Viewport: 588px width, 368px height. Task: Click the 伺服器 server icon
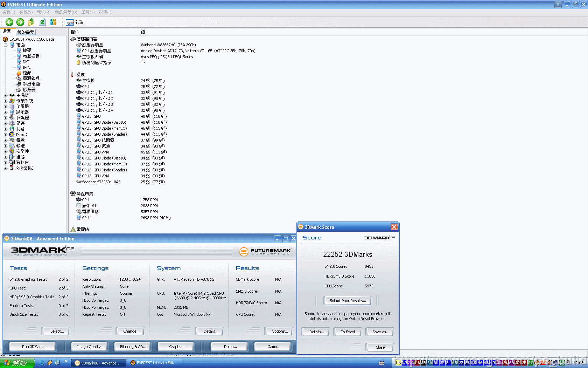pos(12,107)
